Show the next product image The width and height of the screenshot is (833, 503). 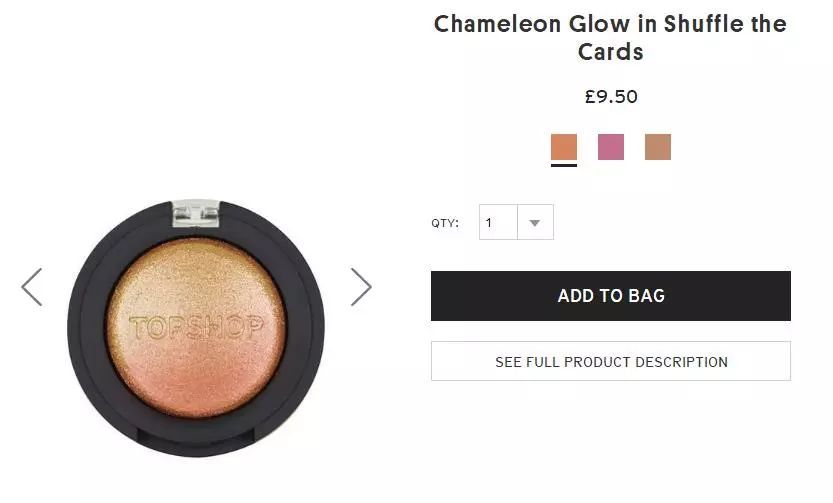pyautogui.click(x=361, y=287)
